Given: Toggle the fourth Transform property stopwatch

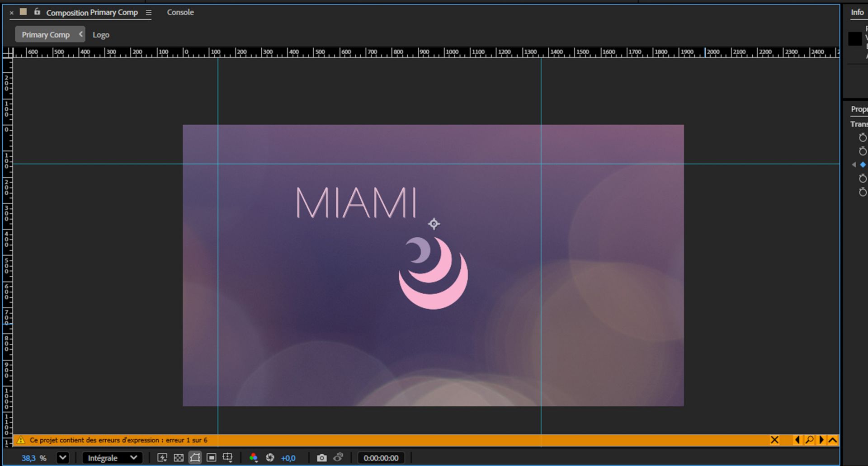Looking at the screenshot, I should (x=863, y=179).
